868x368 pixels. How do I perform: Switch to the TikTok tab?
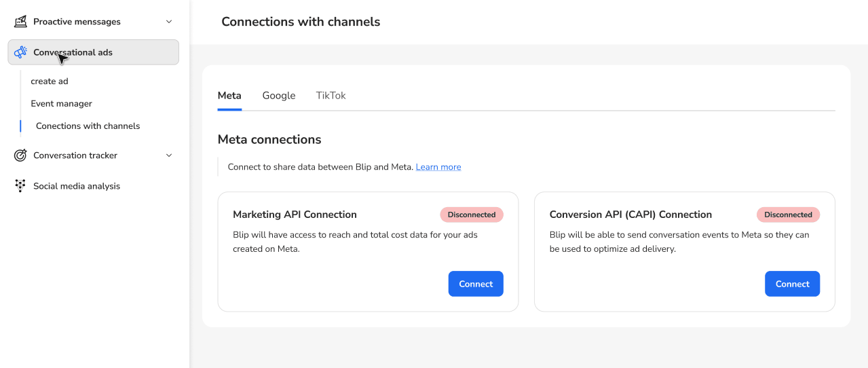tap(331, 96)
